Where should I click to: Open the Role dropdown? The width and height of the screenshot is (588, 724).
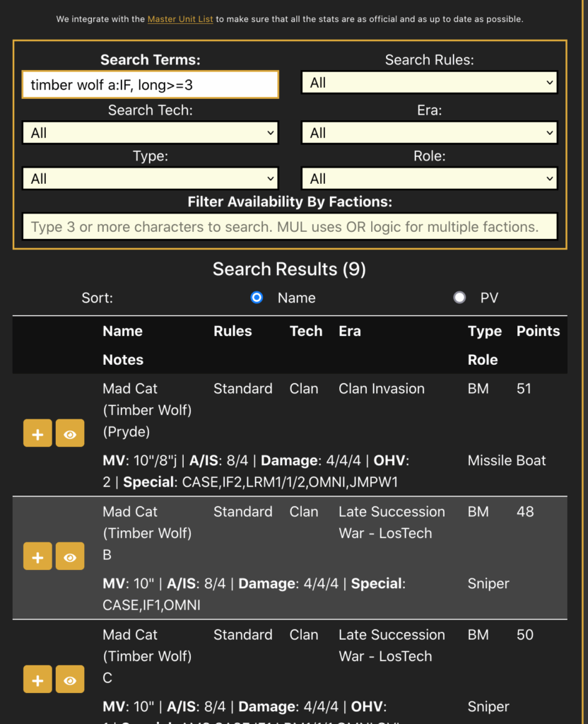click(429, 178)
